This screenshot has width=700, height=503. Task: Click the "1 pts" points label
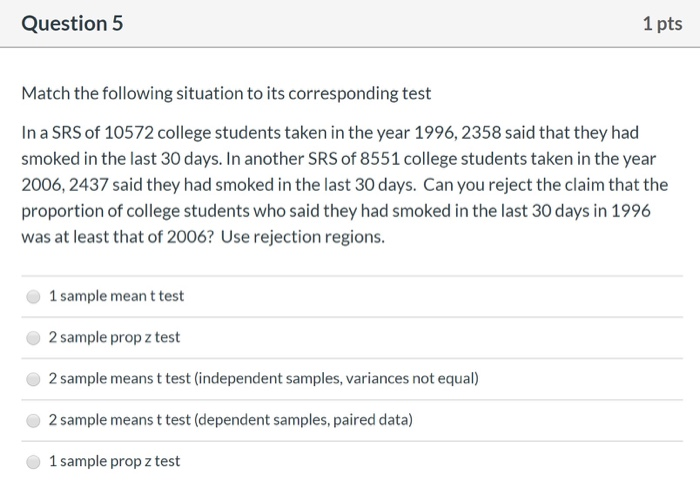coord(661,23)
